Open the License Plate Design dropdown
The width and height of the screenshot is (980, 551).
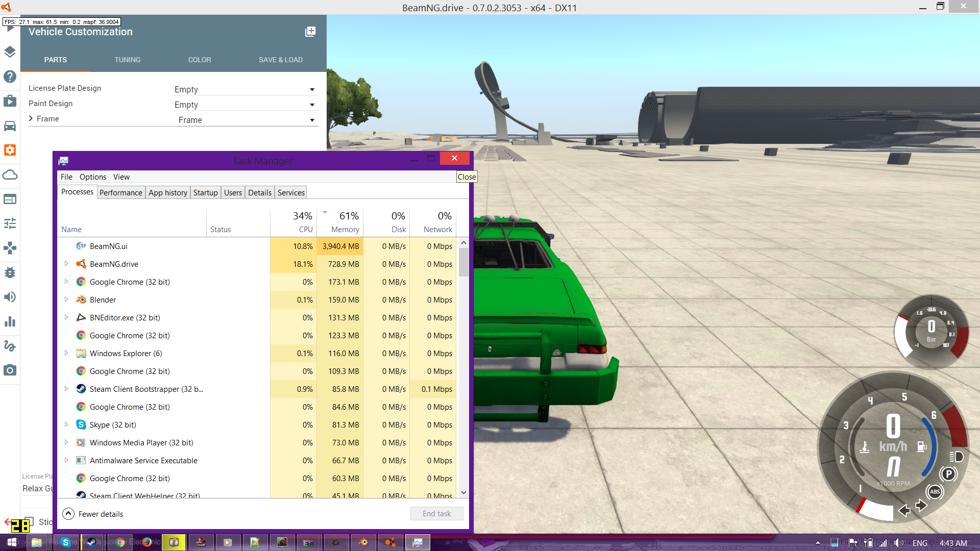coord(246,89)
